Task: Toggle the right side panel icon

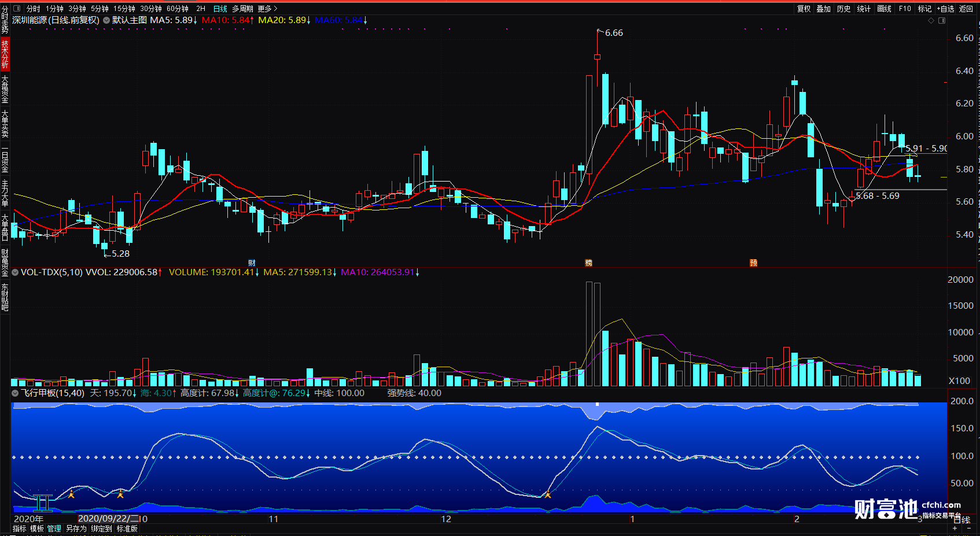Action: [942, 20]
